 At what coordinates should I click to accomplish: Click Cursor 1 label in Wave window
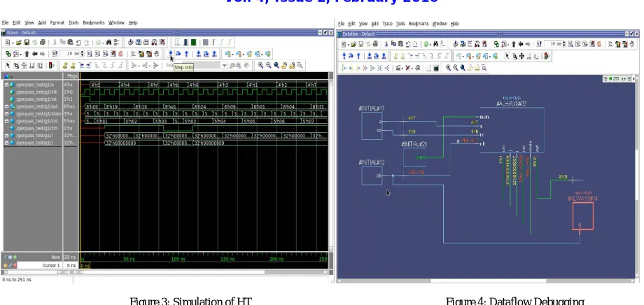pos(52,266)
